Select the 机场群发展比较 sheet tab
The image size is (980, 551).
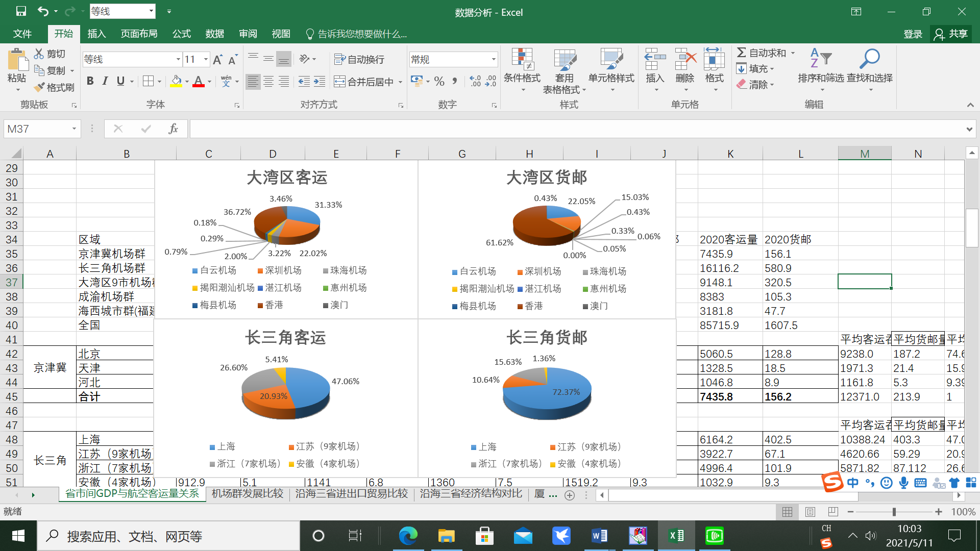point(248,493)
